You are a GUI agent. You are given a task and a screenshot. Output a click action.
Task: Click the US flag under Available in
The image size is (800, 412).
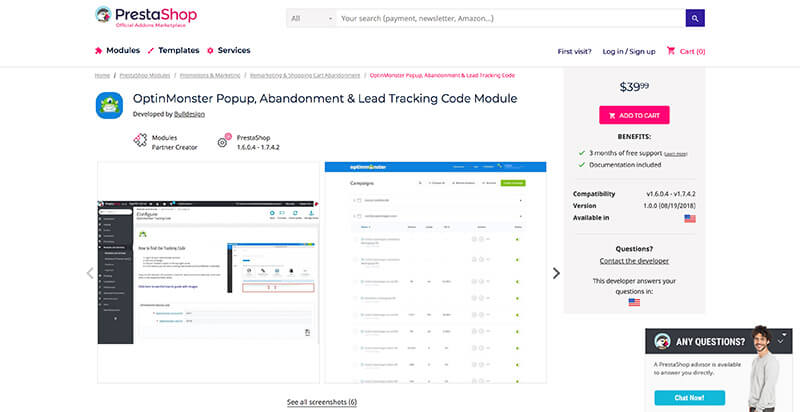pos(690,217)
